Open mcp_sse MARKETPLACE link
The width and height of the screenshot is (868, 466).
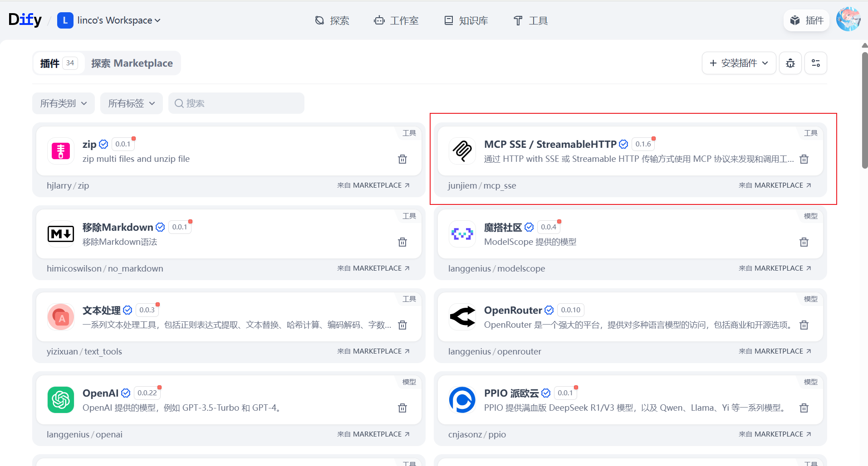(x=775, y=185)
